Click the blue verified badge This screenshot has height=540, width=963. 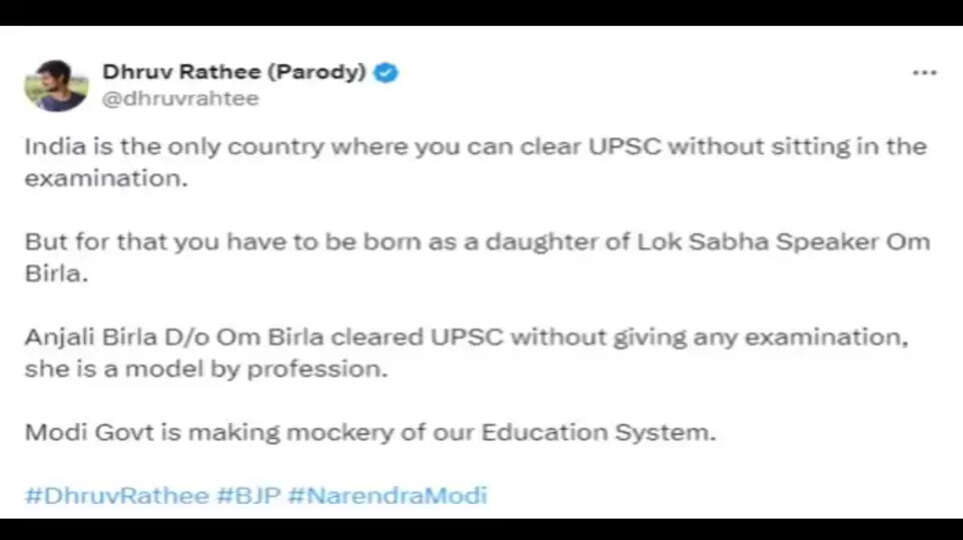click(x=387, y=73)
